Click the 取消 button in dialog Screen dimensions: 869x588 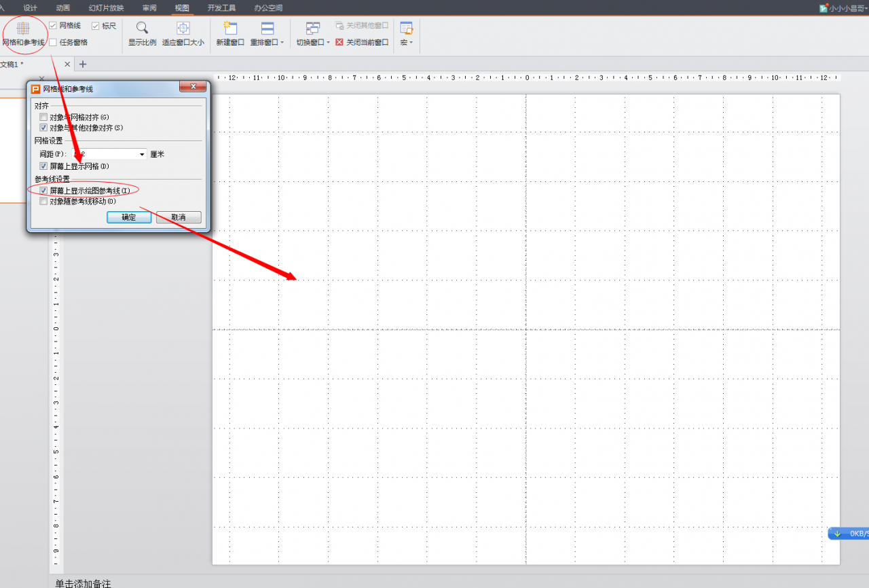[x=179, y=217]
